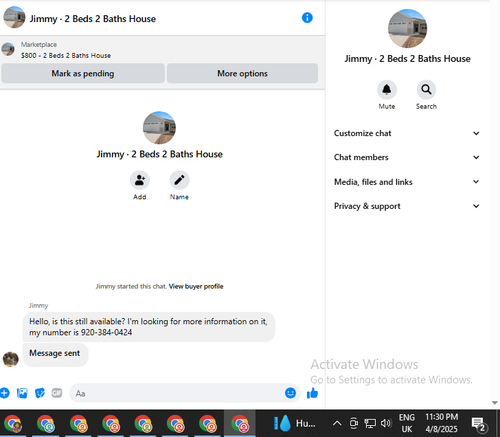Open second Chrome window in taskbar
Viewport: 500px width, 437px height.
(x=45, y=423)
